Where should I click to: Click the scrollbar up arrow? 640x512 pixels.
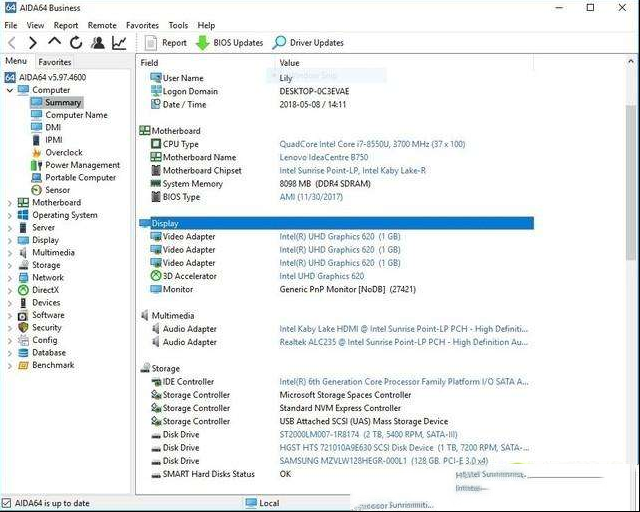(631, 62)
